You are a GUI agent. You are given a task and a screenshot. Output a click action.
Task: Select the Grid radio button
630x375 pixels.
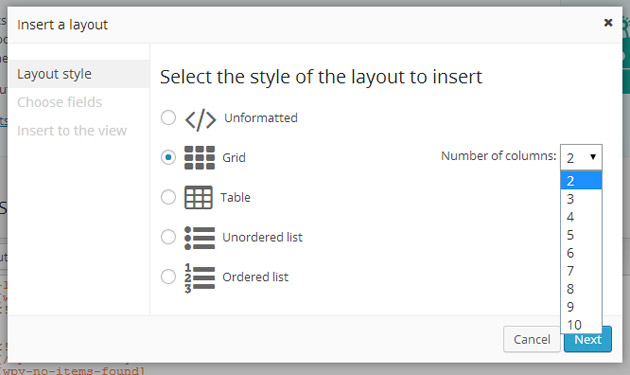(168, 157)
